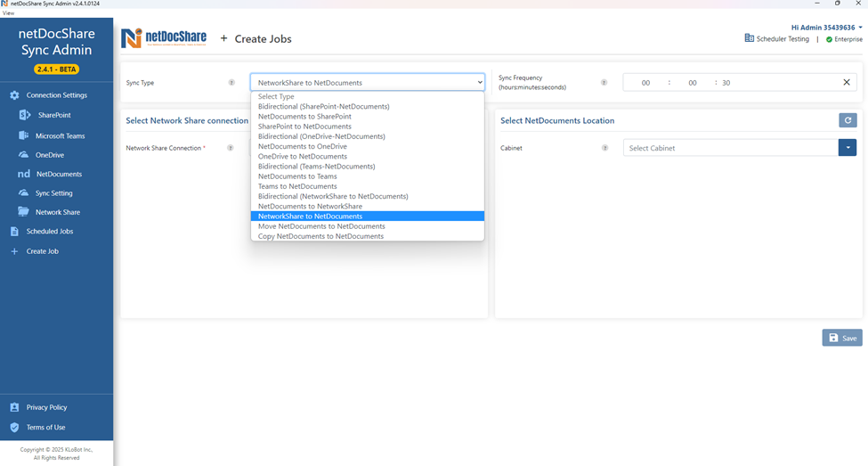
Task: Click the help icon beside Sync Frequency
Action: [x=604, y=83]
